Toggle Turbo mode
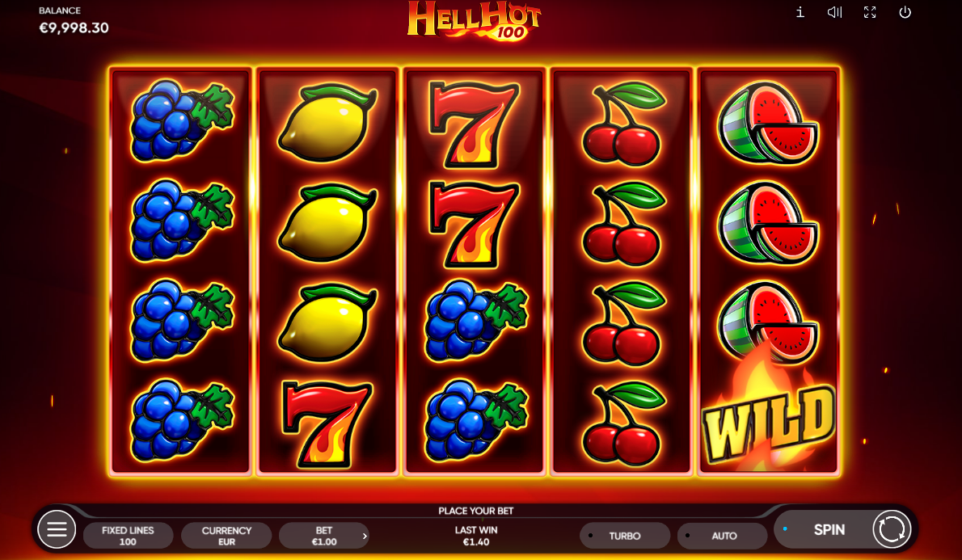 pos(625,536)
